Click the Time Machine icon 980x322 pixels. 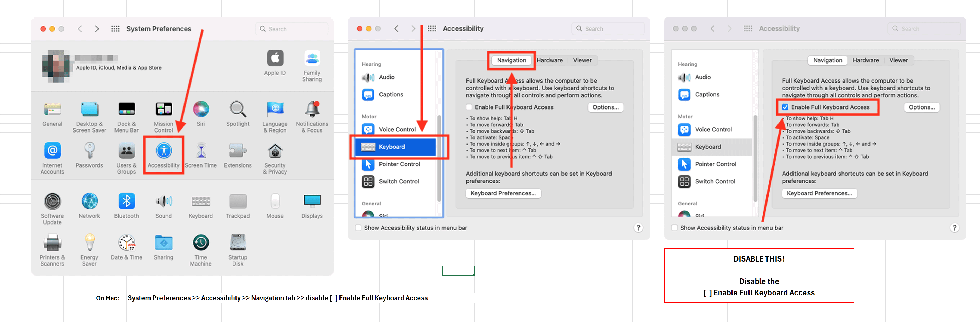coord(200,243)
